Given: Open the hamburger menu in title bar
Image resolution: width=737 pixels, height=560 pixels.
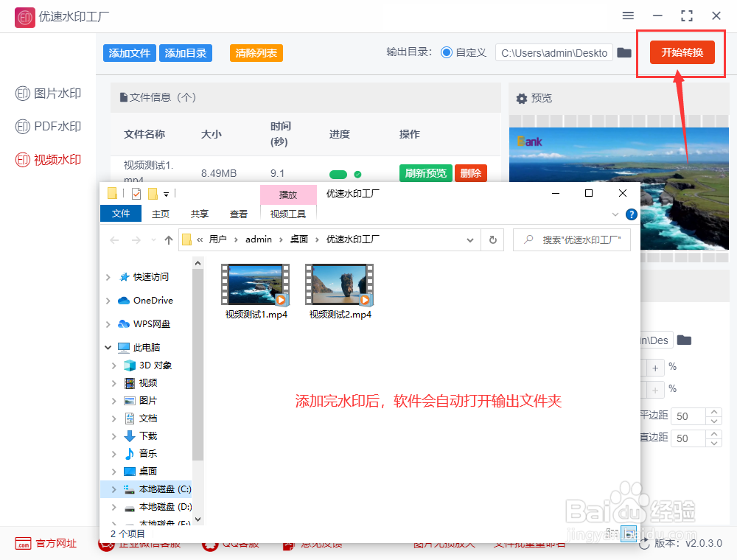Looking at the screenshot, I should (x=628, y=15).
